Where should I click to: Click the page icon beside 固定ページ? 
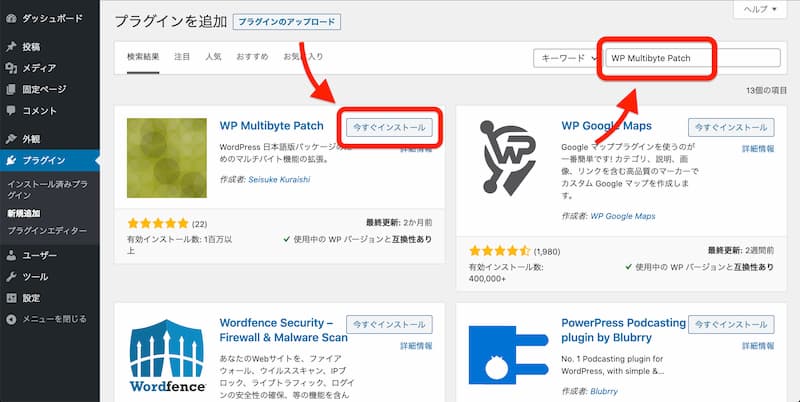pos(11,89)
